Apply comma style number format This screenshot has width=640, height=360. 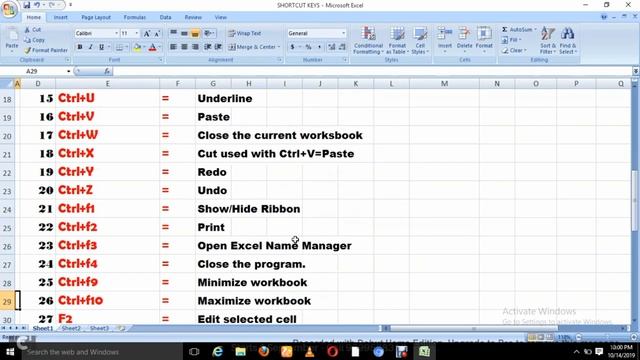[x=319, y=47]
